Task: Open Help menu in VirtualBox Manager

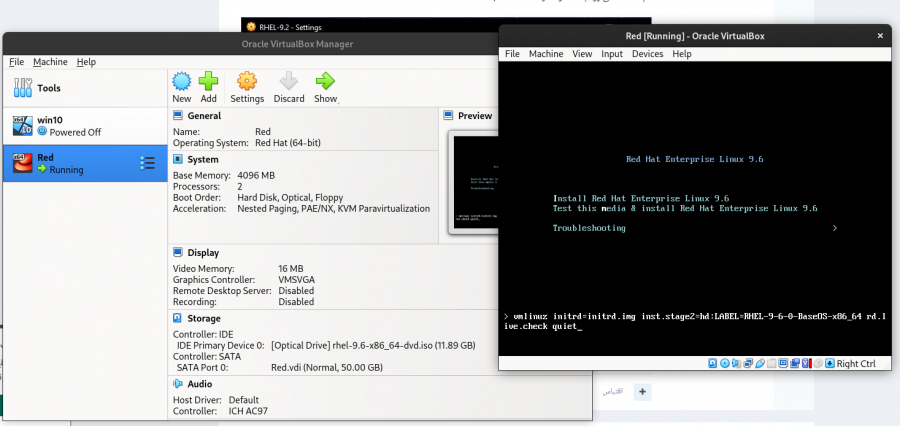Action: tap(86, 61)
